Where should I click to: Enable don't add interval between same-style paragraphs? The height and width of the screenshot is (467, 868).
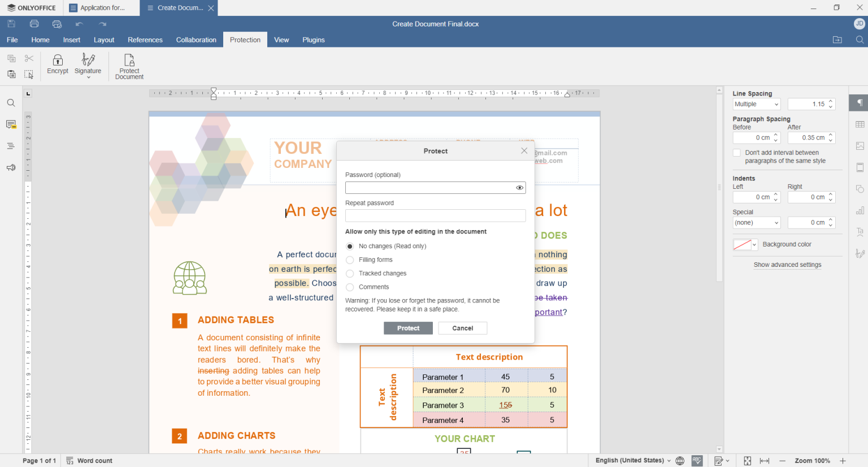[737, 153]
